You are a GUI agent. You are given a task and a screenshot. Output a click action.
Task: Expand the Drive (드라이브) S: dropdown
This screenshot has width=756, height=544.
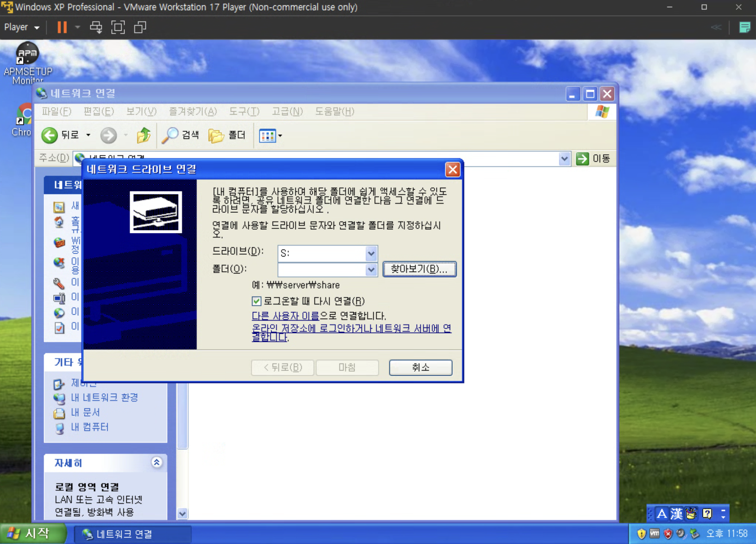point(371,253)
